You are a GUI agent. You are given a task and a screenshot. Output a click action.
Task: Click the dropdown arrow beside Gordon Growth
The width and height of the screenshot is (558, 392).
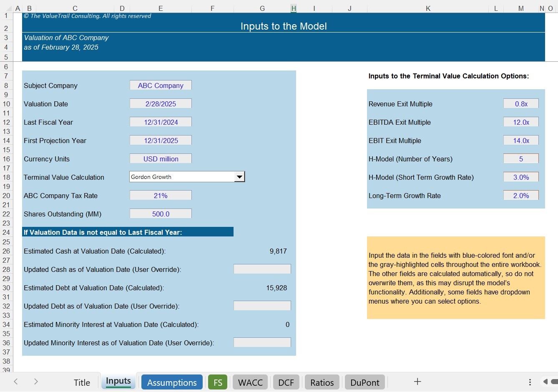tap(239, 176)
